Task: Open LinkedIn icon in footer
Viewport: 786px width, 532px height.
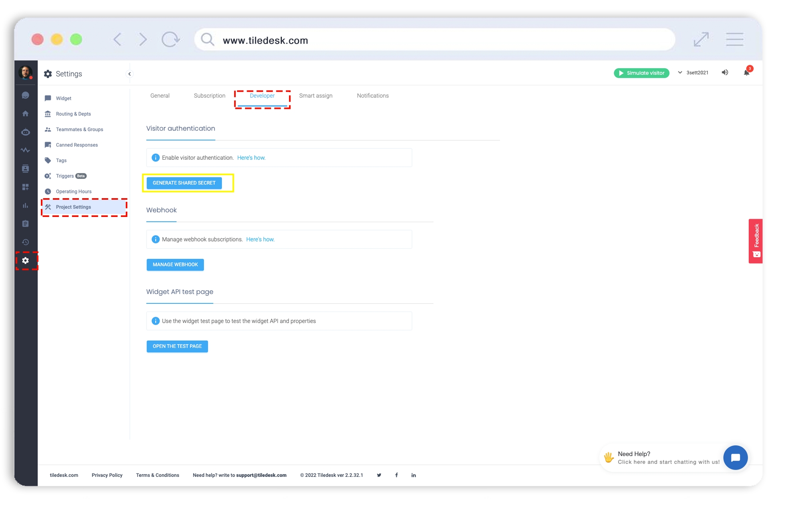Action: click(414, 475)
